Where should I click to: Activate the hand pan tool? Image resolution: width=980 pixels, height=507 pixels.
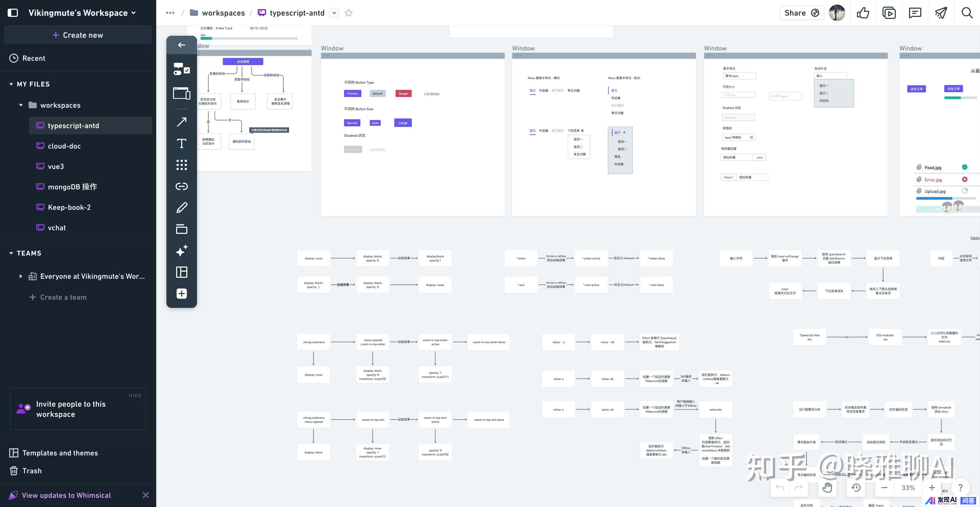(x=827, y=488)
